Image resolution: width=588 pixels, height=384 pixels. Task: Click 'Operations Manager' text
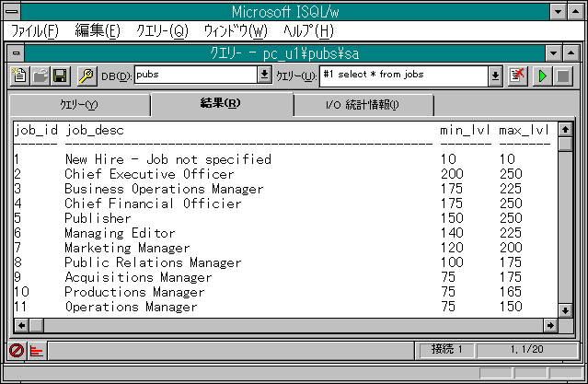[x=131, y=307]
